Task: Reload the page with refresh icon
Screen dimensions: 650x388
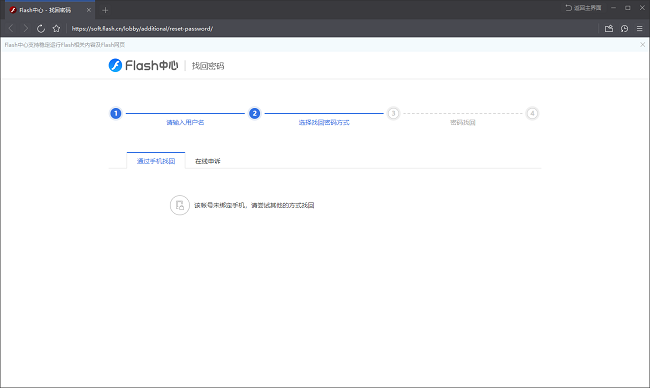Action: (41, 29)
